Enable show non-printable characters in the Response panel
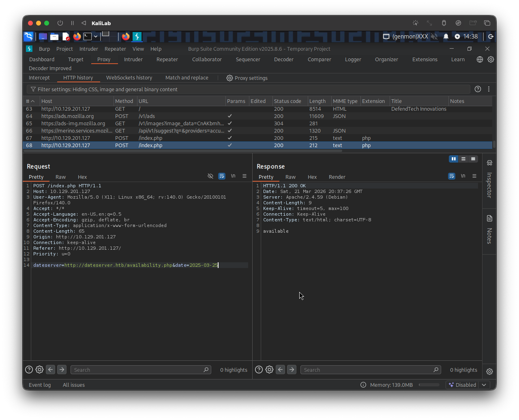The image size is (519, 420). [x=463, y=176]
